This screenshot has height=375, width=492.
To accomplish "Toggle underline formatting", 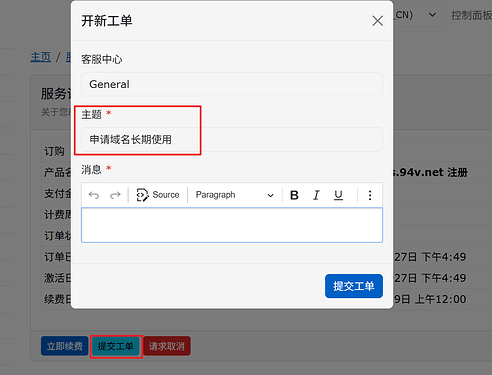I will (x=338, y=195).
